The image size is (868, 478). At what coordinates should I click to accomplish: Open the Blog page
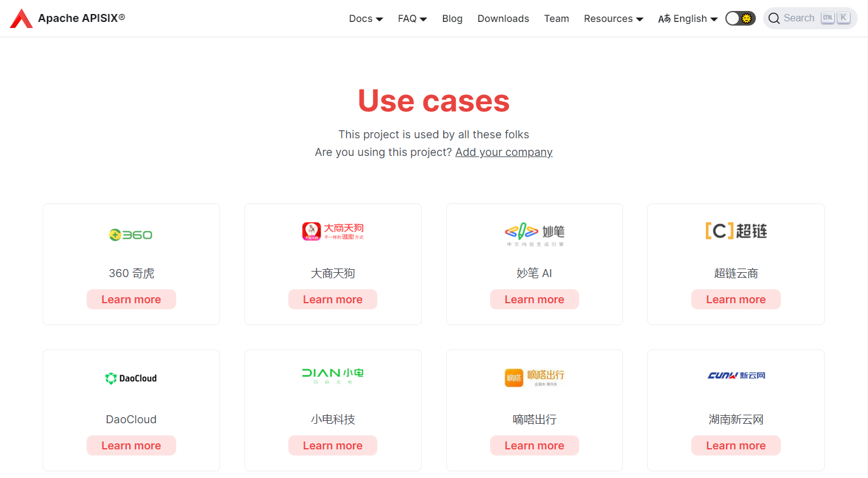pyautogui.click(x=452, y=19)
